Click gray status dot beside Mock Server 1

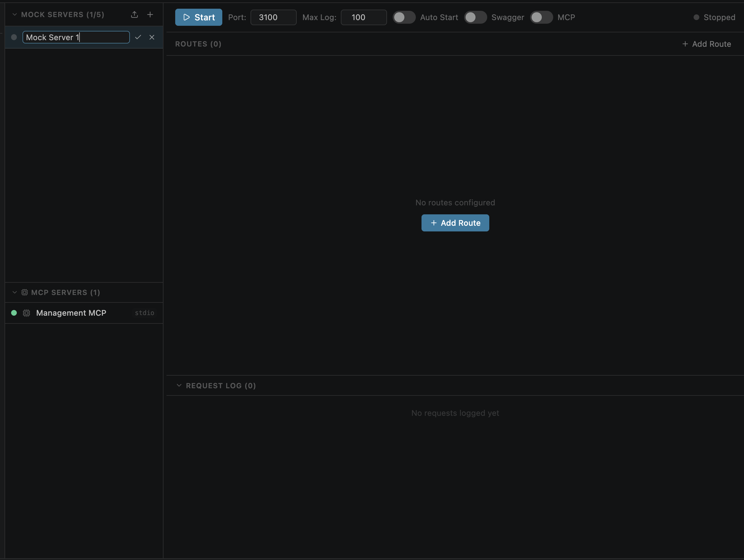tap(14, 37)
